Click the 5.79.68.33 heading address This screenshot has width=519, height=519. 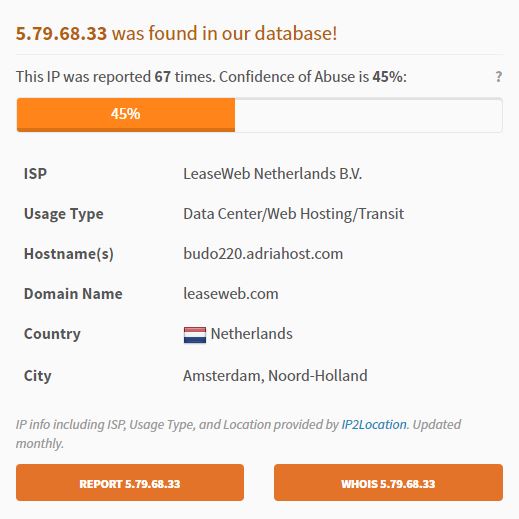coord(61,33)
